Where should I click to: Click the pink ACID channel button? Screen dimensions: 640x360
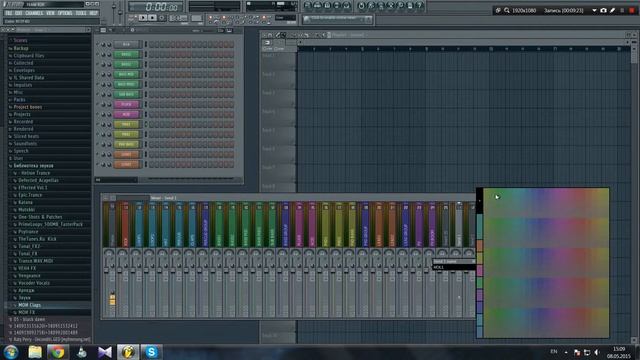(x=127, y=114)
